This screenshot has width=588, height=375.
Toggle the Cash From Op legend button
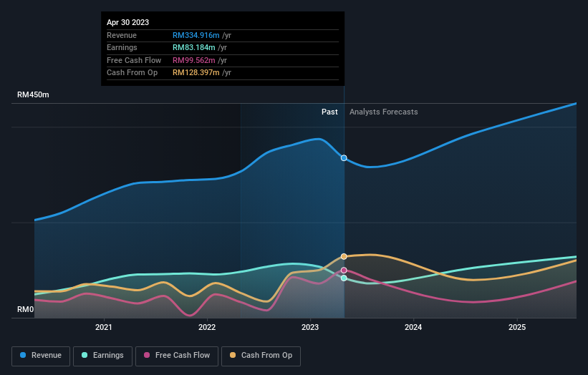(x=261, y=356)
